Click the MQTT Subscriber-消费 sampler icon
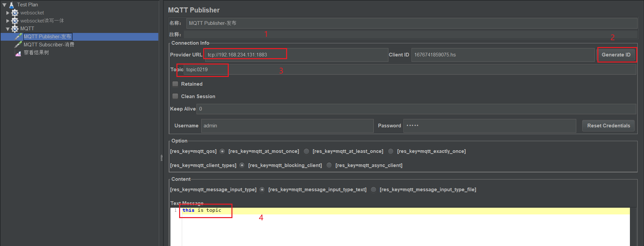The width and height of the screenshot is (644, 246). 18,44
